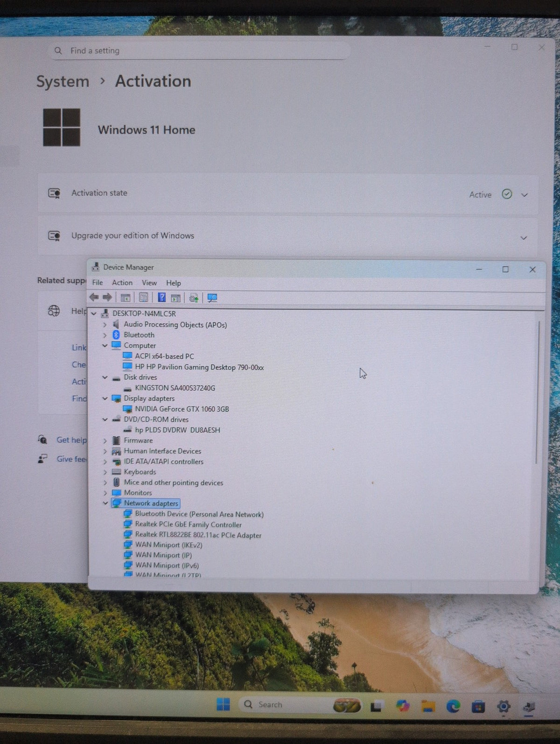Click the Forward arrow in Device Manager toolbar
This screenshot has height=744, width=560.
pos(107,298)
